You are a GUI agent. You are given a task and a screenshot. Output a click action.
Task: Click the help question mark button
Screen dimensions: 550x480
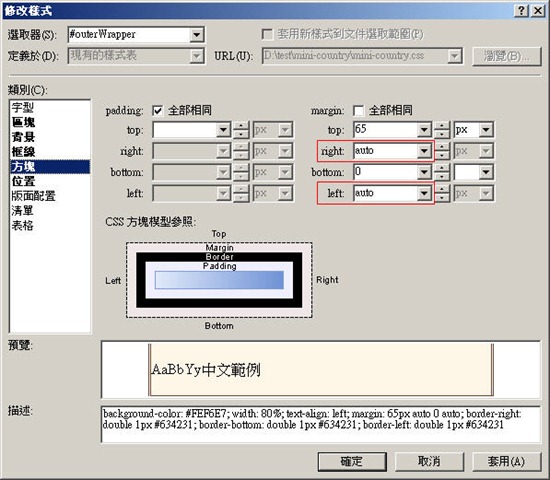(522, 11)
